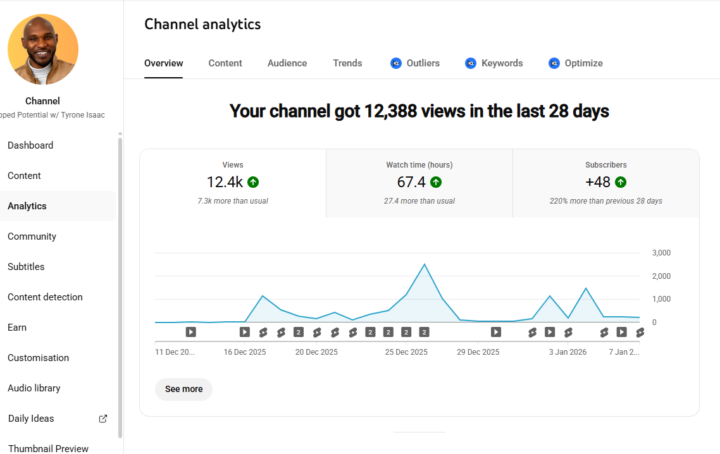Viewport: 720px width, 454px height.
Task: Click the '29 Dec 2025' axis date label
Action: pos(478,352)
